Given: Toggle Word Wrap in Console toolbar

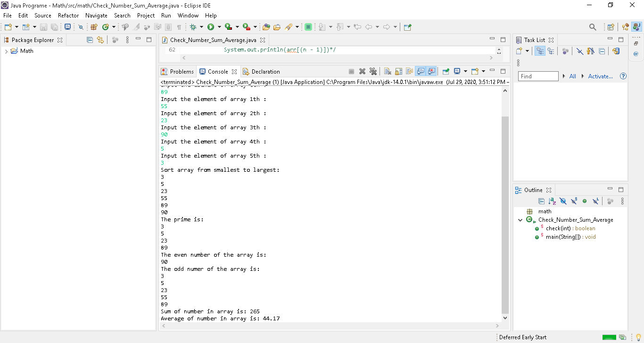Looking at the screenshot, I should pos(409,71).
